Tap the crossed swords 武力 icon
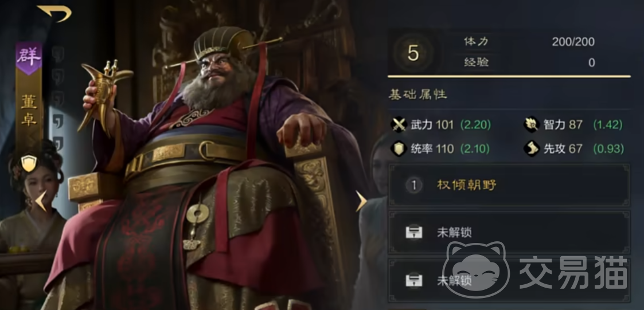The height and width of the screenshot is (310, 644). 399,125
